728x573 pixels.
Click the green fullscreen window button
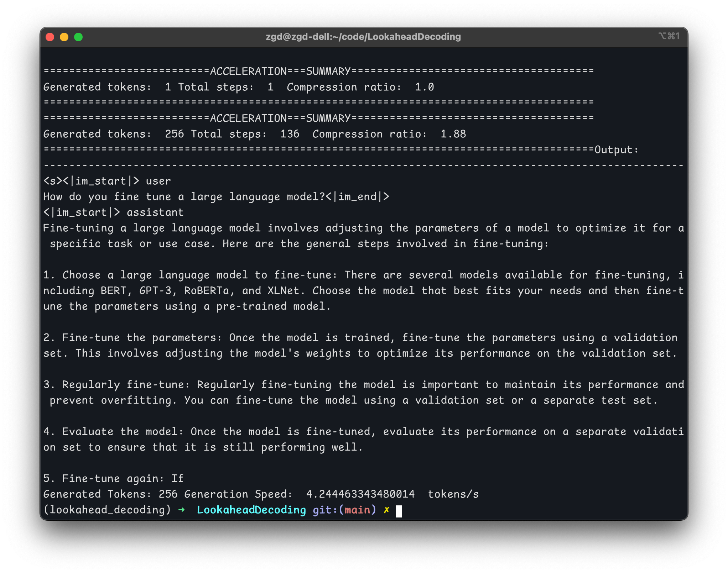(78, 37)
